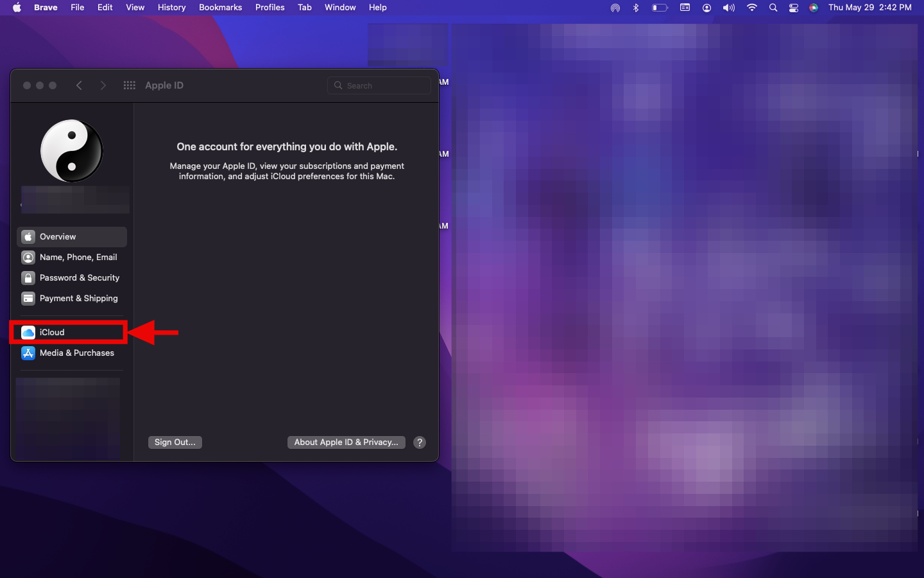Select Payment & Shipping section
The width and height of the screenshot is (924, 578).
[x=78, y=298]
